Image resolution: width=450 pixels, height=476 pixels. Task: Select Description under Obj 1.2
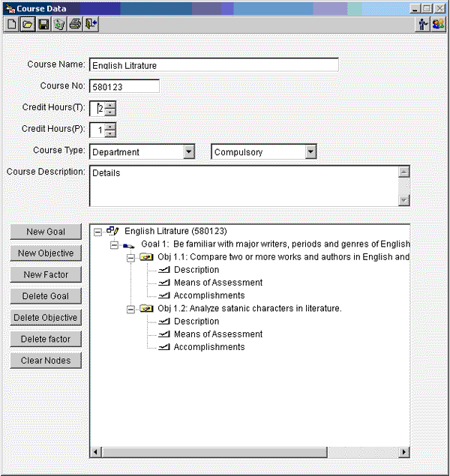click(x=196, y=321)
